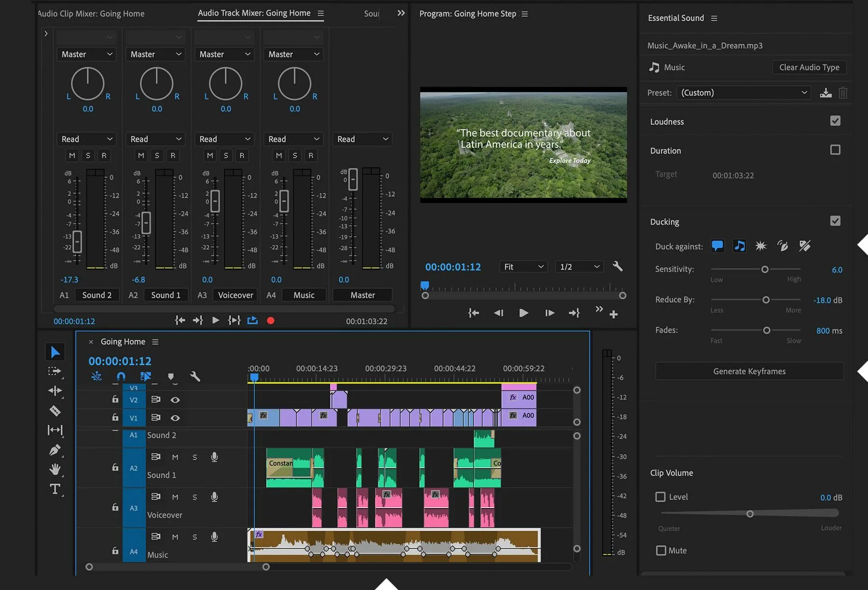The height and width of the screenshot is (590, 868).
Task: Open the Preset (Custom) dropdown
Action: point(743,93)
